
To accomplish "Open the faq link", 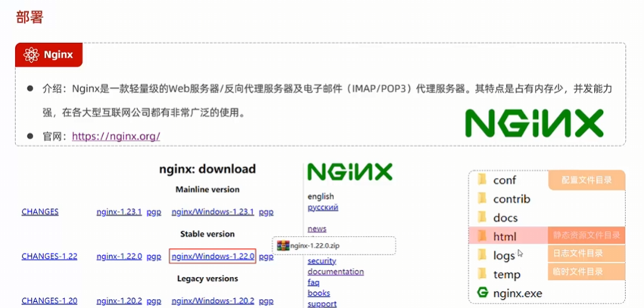I will pos(314,282).
